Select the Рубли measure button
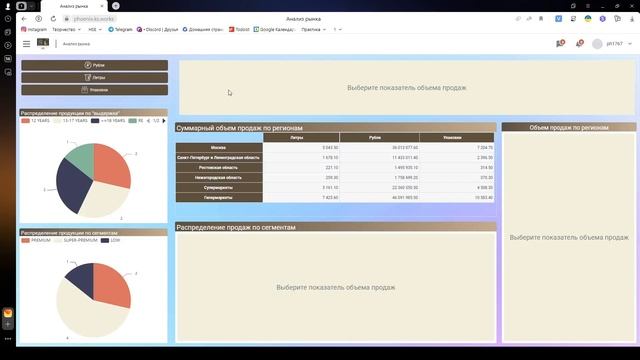This screenshot has width=640, height=360. [95, 65]
